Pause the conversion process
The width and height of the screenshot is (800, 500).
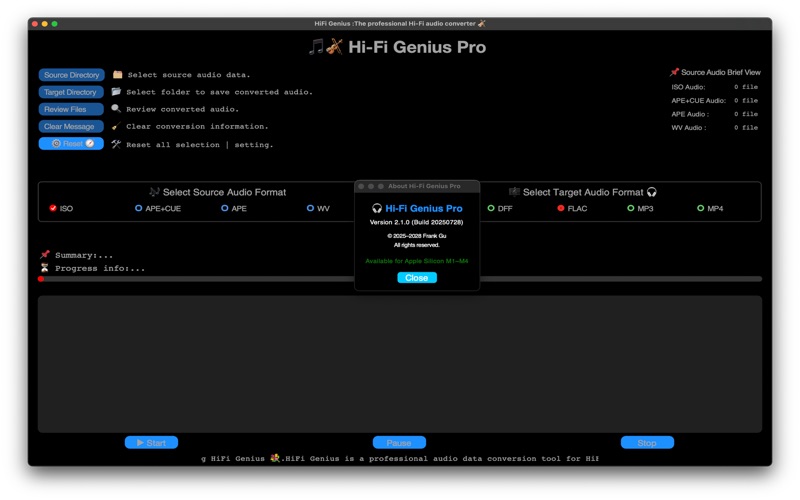point(399,442)
